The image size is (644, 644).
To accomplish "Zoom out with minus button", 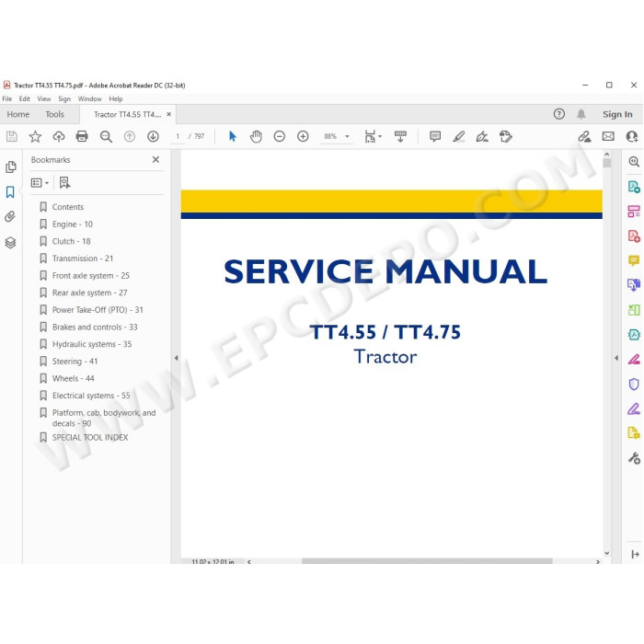I will coord(280,136).
